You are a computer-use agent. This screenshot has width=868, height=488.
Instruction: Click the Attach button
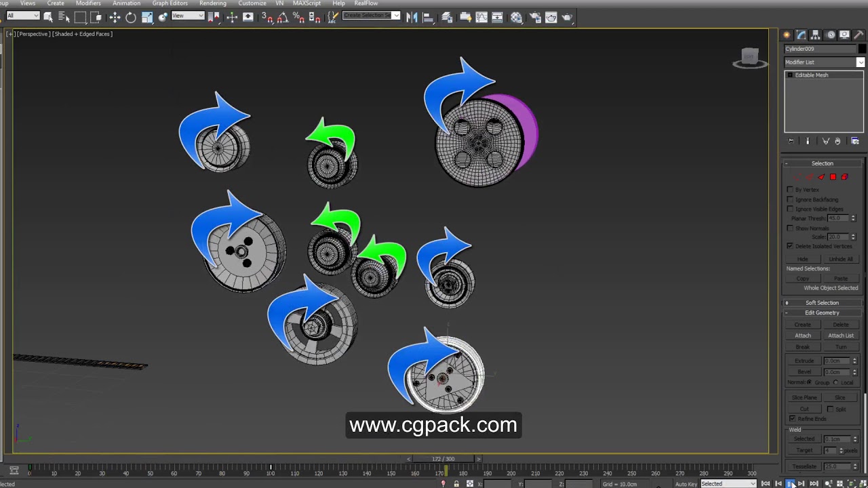[803, 335]
